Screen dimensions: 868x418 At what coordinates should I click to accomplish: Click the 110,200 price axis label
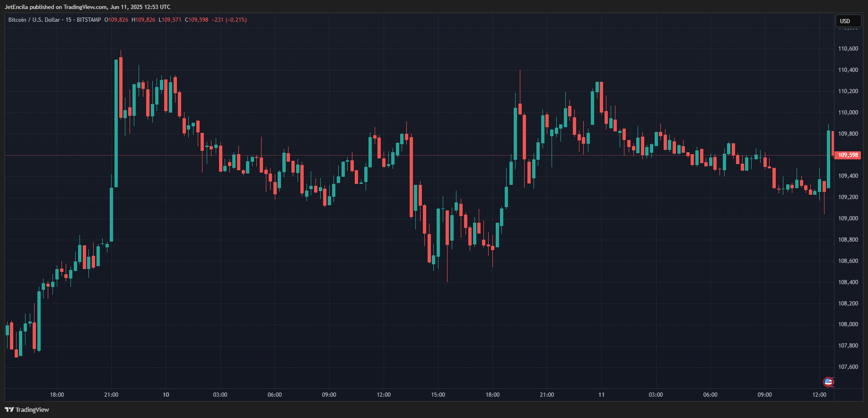(x=848, y=91)
